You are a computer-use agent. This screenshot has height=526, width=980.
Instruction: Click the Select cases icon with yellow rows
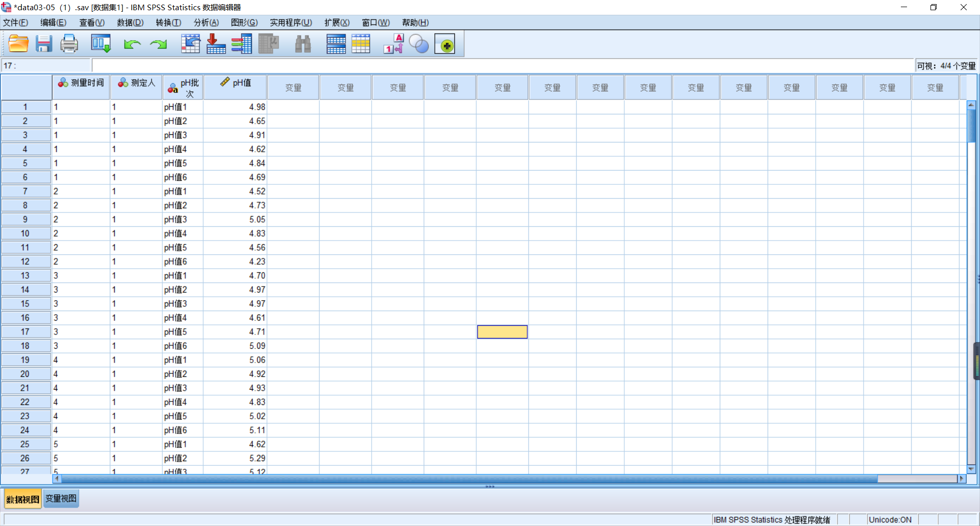[x=360, y=44]
